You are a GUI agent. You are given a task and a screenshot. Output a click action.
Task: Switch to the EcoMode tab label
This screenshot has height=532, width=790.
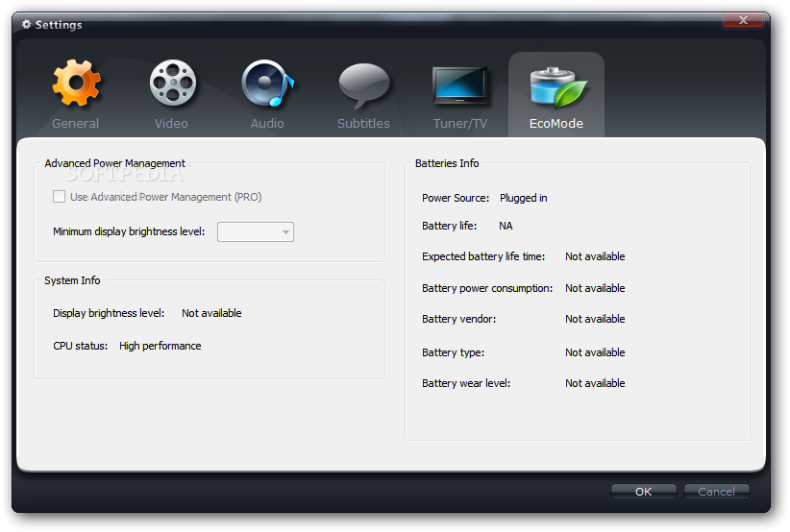[556, 123]
